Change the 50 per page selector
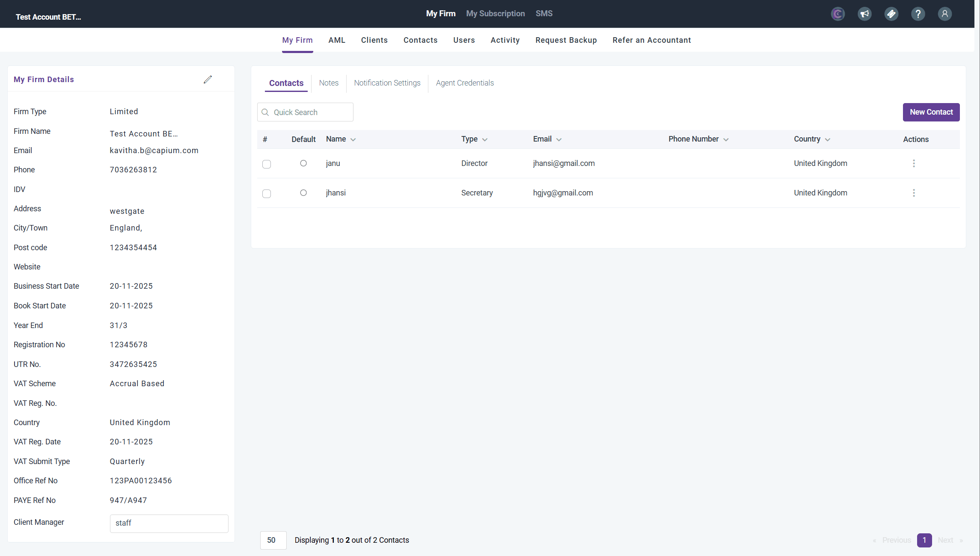The height and width of the screenshot is (556, 980). point(273,540)
